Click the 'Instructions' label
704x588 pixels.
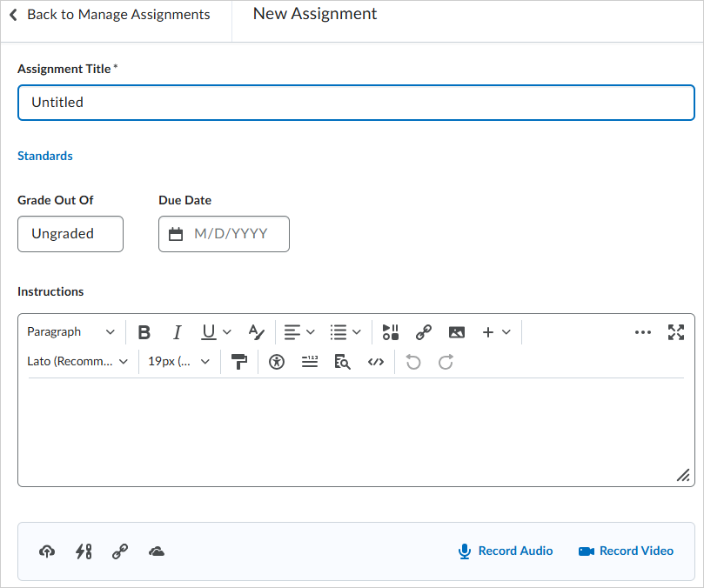50,291
